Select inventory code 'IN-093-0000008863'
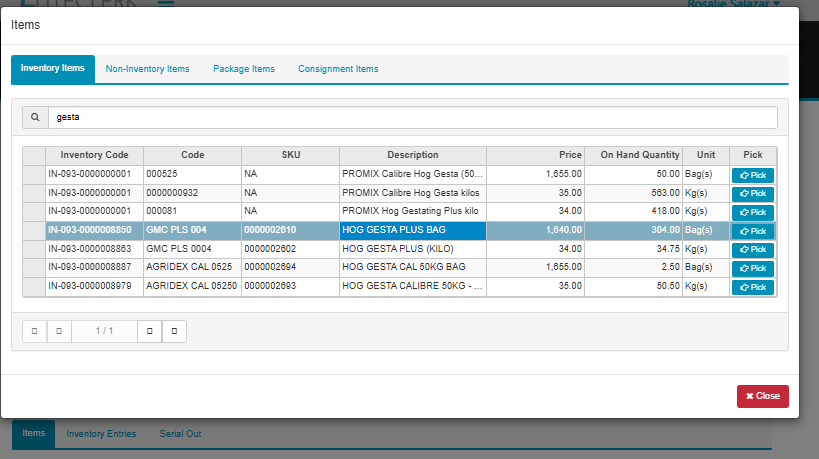Viewport: 819px width, 459px height. 95,249
